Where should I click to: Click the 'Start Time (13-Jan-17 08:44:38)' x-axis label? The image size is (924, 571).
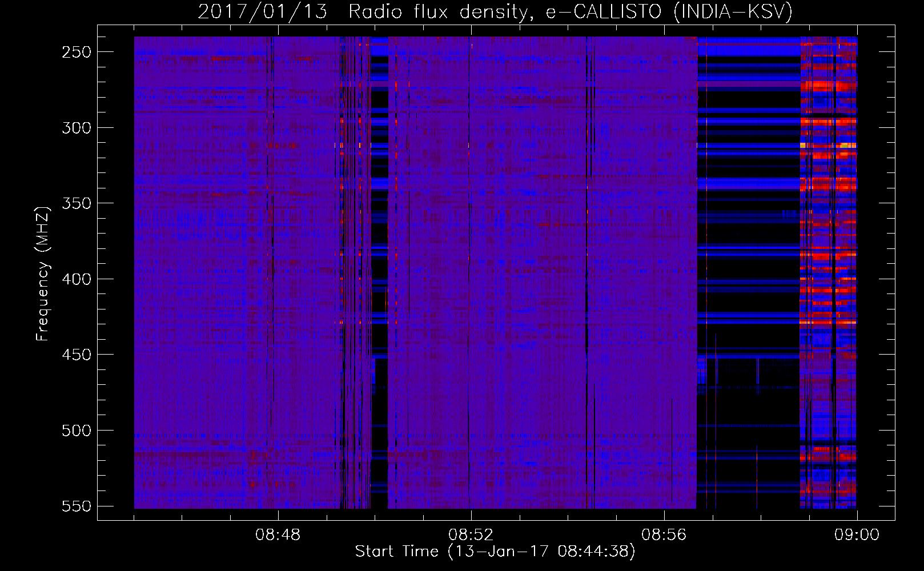[x=495, y=552]
